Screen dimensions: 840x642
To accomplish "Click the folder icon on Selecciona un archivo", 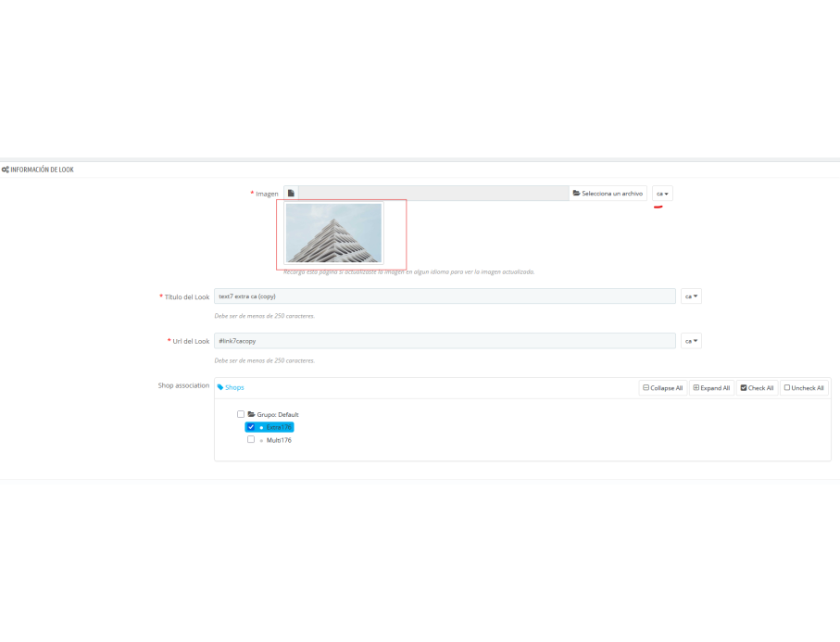I will (576, 193).
